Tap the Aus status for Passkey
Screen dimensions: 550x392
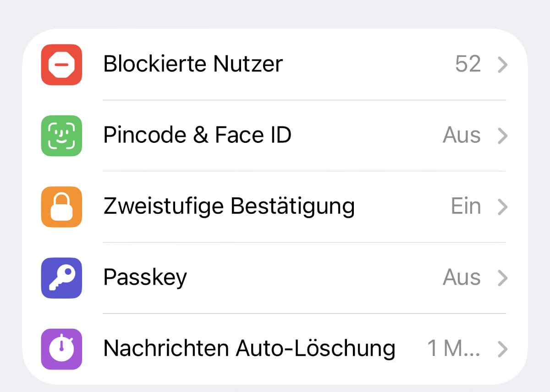pyautogui.click(x=462, y=278)
